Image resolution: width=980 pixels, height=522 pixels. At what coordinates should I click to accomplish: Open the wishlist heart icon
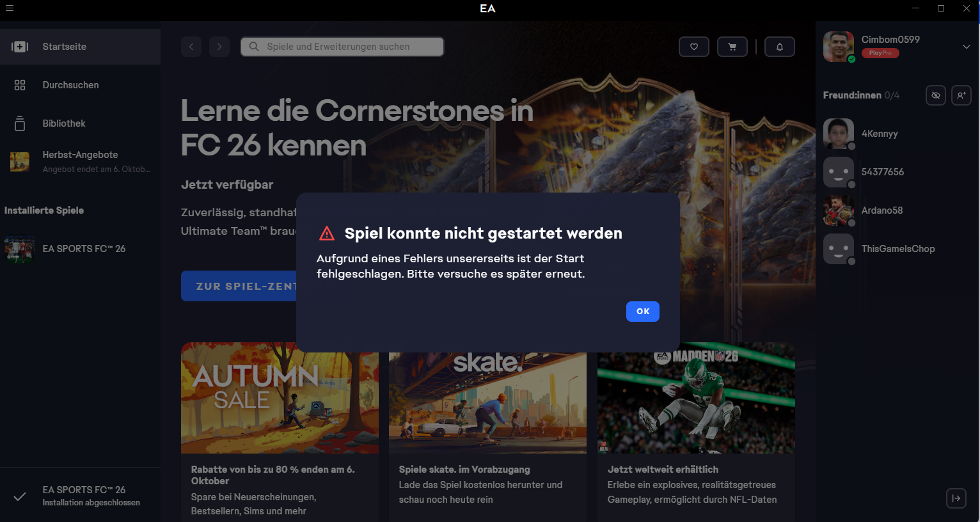coord(693,47)
